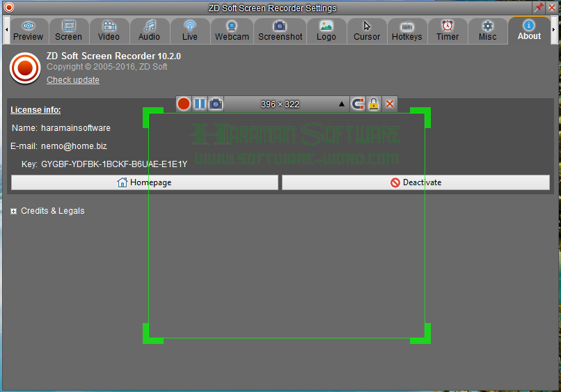Go to the Live tab
The height and width of the screenshot is (392, 561).
[189, 31]
